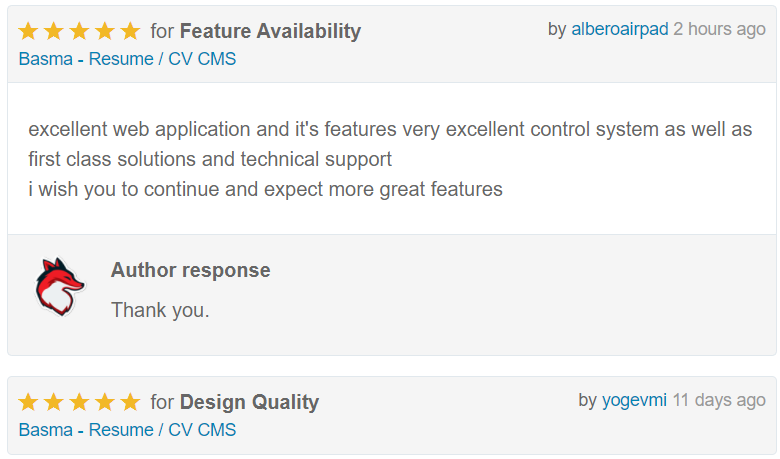The width and height of the screenshot is (780, 459).
Task: Open Basma - Resume / CV CMS link in first review
Action: [127, 59]
